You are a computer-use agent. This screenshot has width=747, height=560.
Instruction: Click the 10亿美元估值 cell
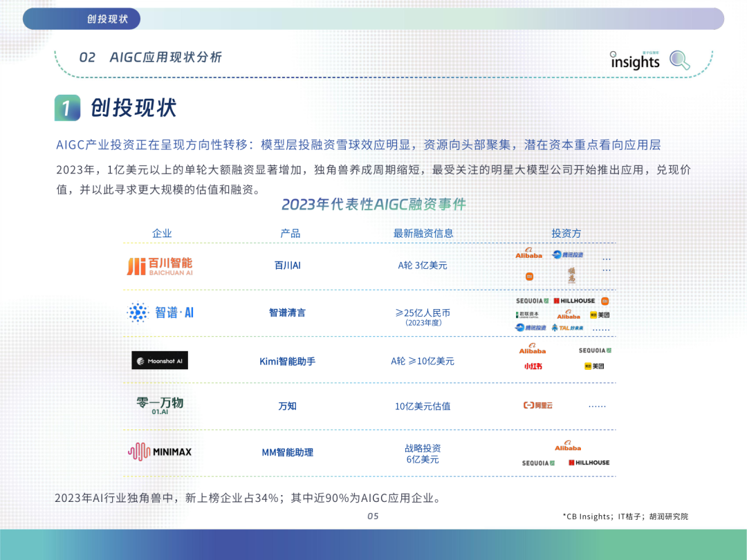click(423, 407)
